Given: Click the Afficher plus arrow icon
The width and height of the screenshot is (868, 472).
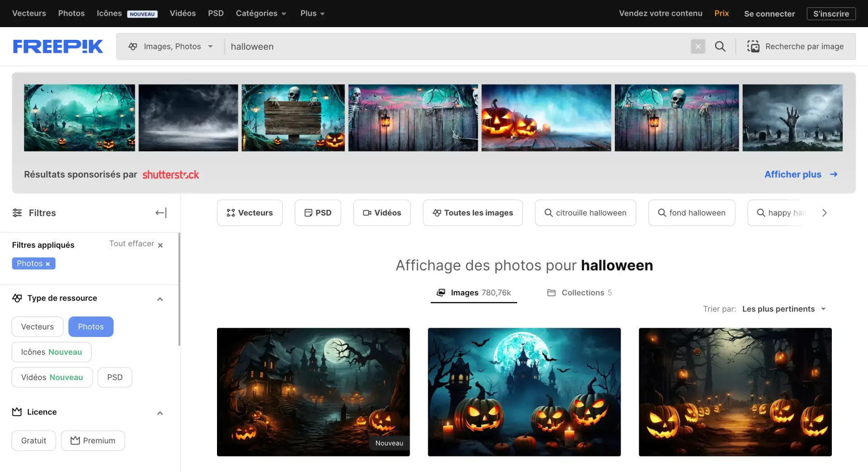Looking at the screenshot, I should [x=834, y=175].
